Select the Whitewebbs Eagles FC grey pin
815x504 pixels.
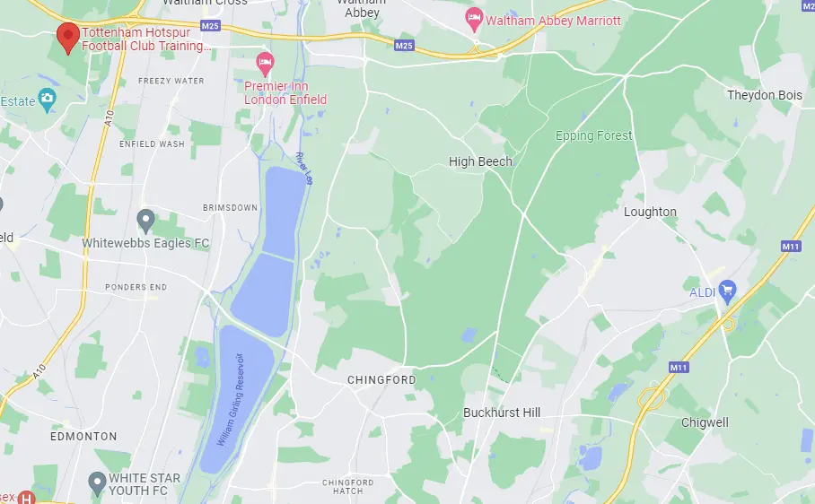click(145, 222)
